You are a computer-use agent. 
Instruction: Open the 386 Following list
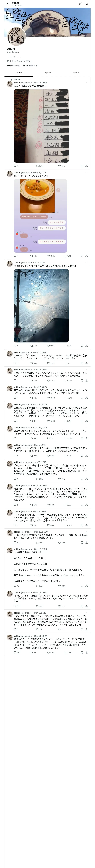pyautogui.click(x=13, y=66)
